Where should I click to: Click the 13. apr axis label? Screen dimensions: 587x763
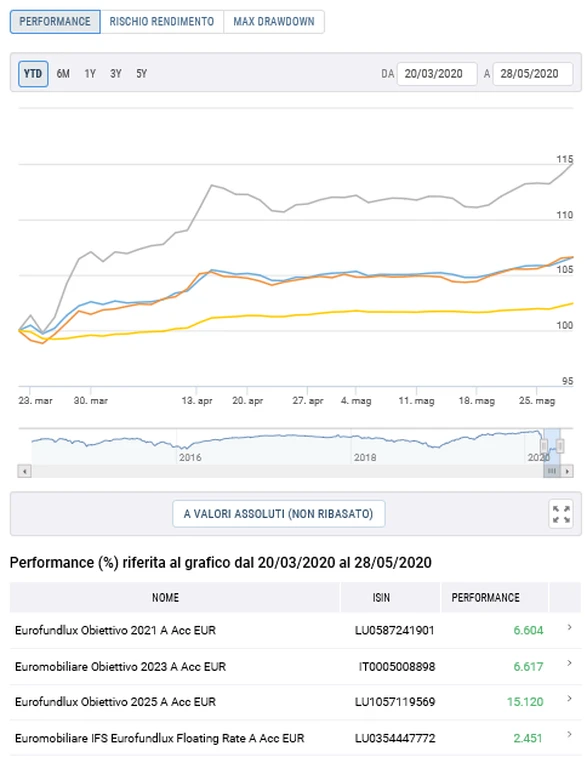(197, 401)
